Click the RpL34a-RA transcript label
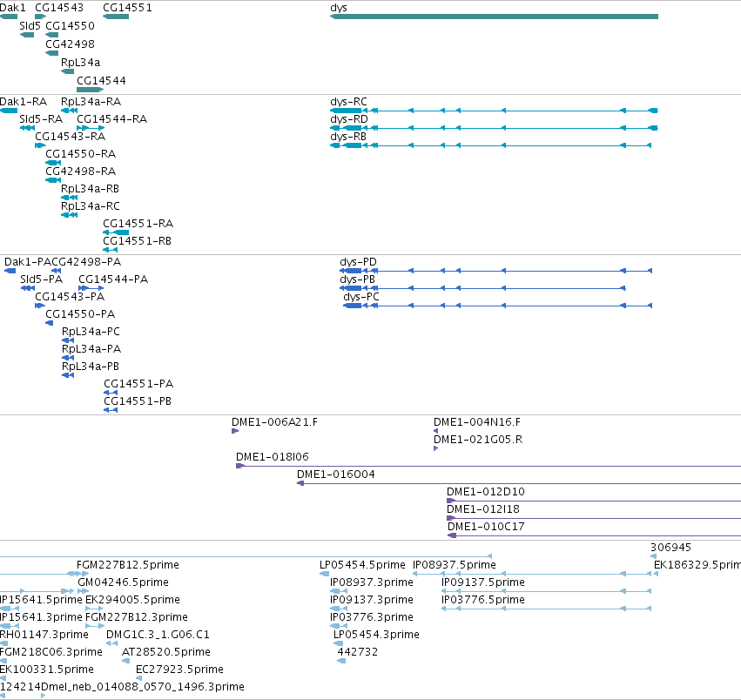The width and height of the screenshot is (741, 700). (91, 102)
